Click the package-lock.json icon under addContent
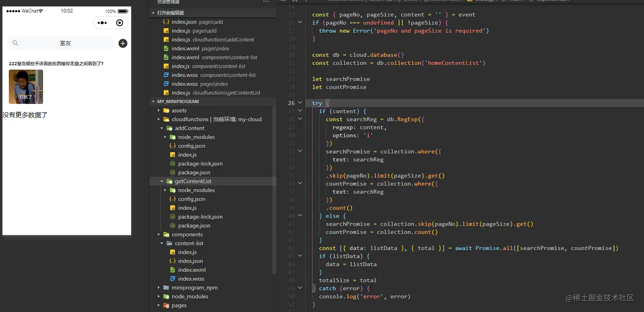644x312 pixels. [172, 164]
